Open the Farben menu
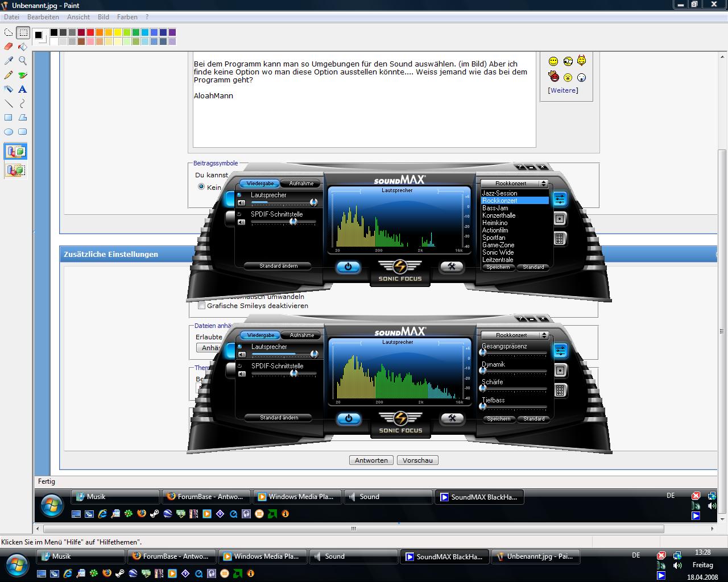The width and height of the screenshot is (728, 582). pos(127,17)
